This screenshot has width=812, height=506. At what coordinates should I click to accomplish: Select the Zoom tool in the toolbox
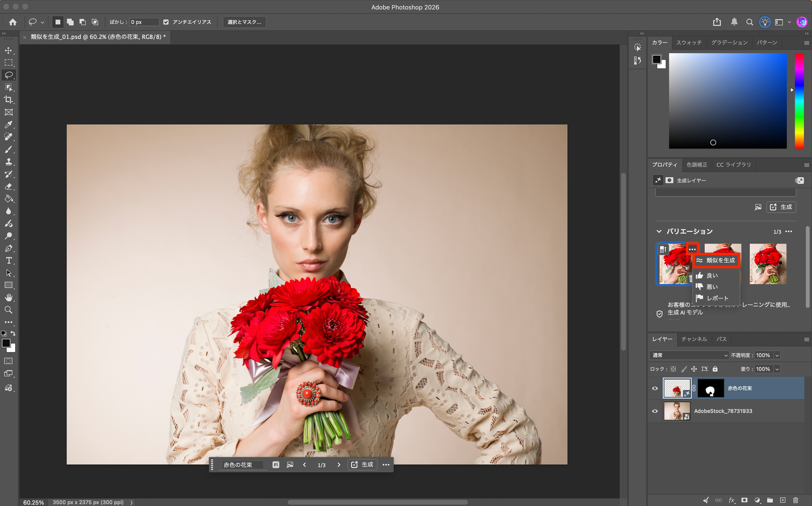9,310
